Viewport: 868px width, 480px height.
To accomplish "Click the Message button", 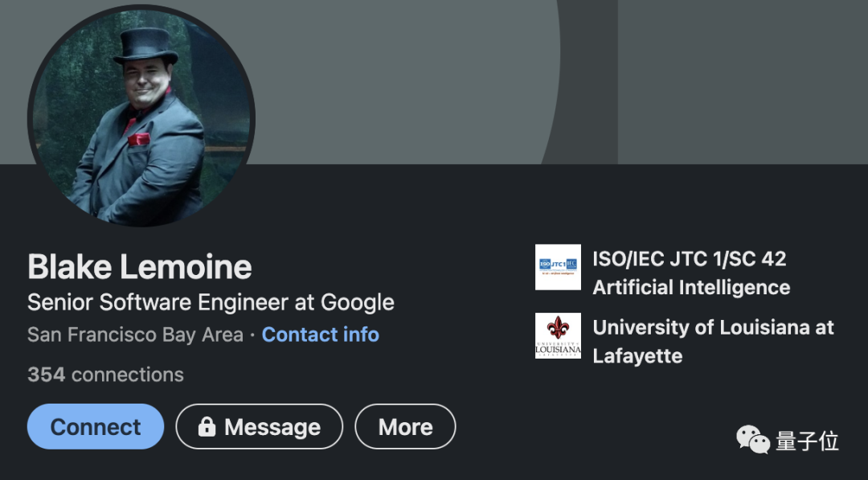I will 259,427.
